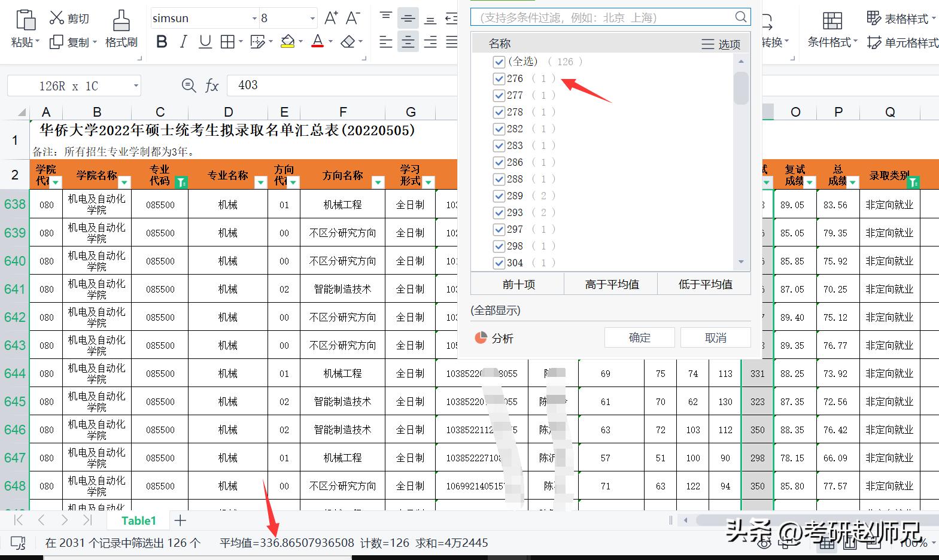Image resolution: width=939 pixels, height=560 pixels.
Task: Open filter dropdown for 专业名称 column
Action: tap(260, 182)
